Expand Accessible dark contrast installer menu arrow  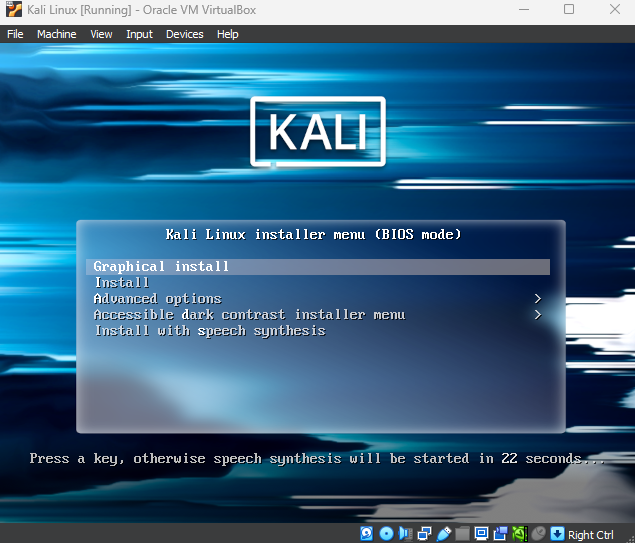[x=538, y=315]
